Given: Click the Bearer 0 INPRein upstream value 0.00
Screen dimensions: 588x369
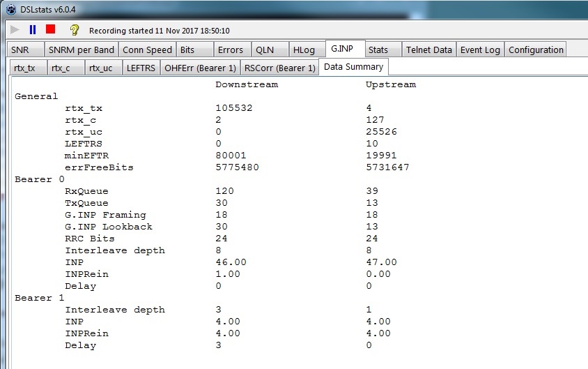Looking at the screenshot, I should tap(378, 274).
